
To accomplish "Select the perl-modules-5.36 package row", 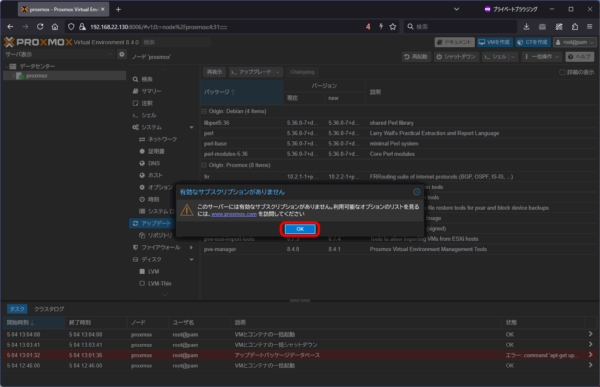I will [x=399, y=154].
